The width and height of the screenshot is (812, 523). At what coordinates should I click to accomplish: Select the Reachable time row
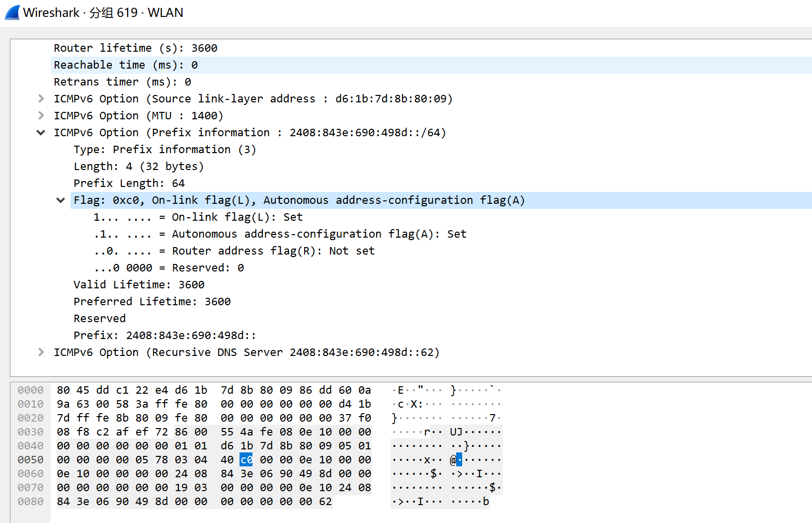[125, 65]
